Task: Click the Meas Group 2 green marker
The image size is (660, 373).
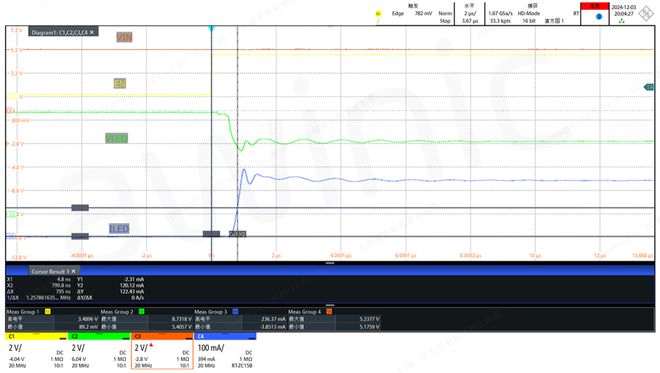Action: coord(141,312)
